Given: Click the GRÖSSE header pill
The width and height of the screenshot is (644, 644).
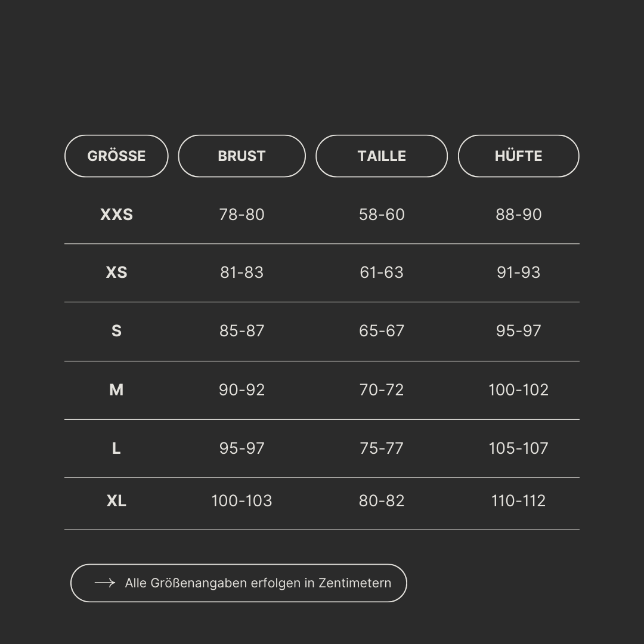Looking at the screenshot, I should pyautogui.click(x=116, y=156).
